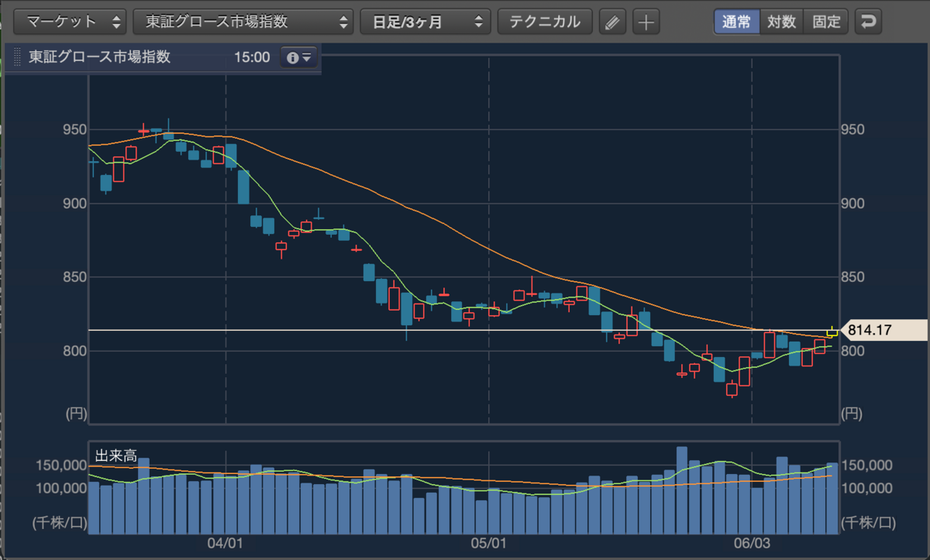Click the yellow latest candlestick at 814
The height and width of the screenshot is (560, 930).
pos(832,332)
